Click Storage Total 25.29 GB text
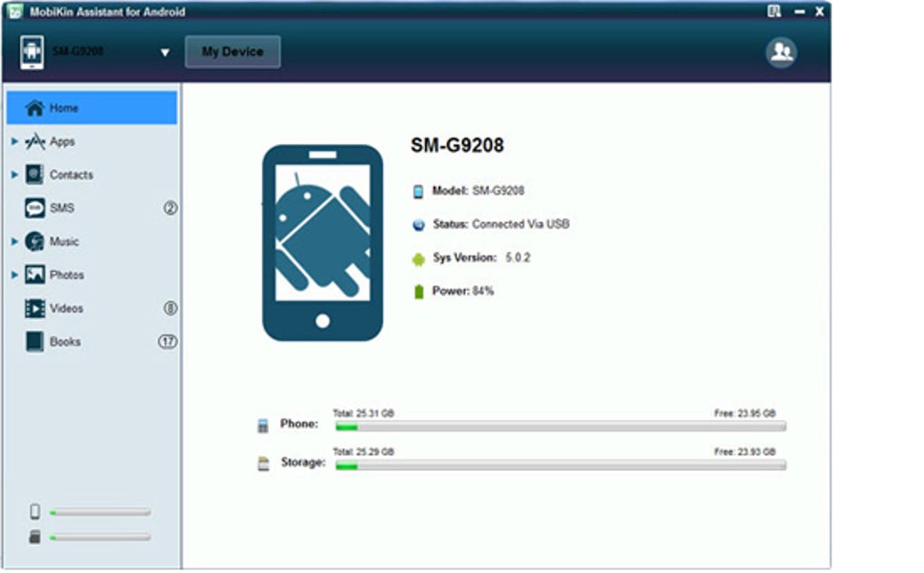Image resolution: width=924 pixels, height=573 pixels. [363, 452]
